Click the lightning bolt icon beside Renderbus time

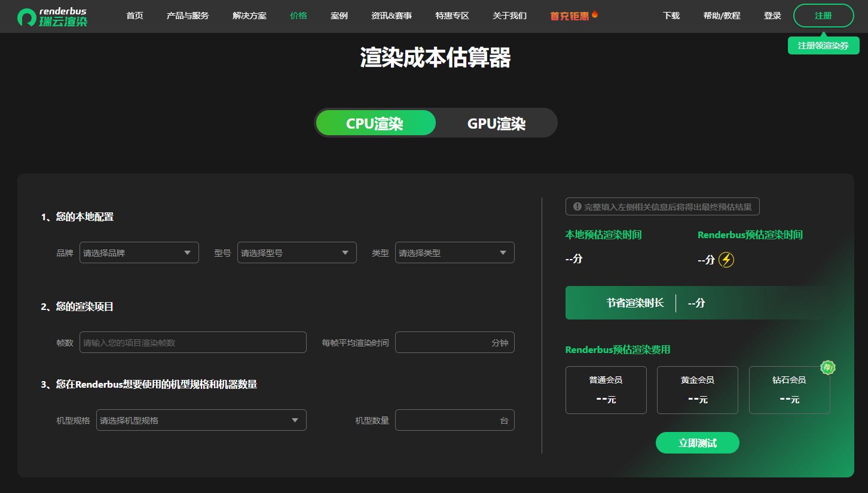(726, 260)
